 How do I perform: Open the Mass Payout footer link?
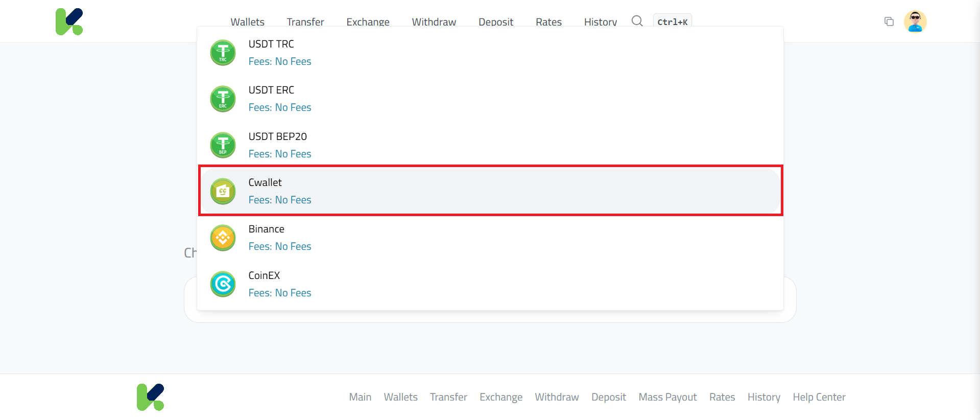pyautogui.click(x=668, y=397)
